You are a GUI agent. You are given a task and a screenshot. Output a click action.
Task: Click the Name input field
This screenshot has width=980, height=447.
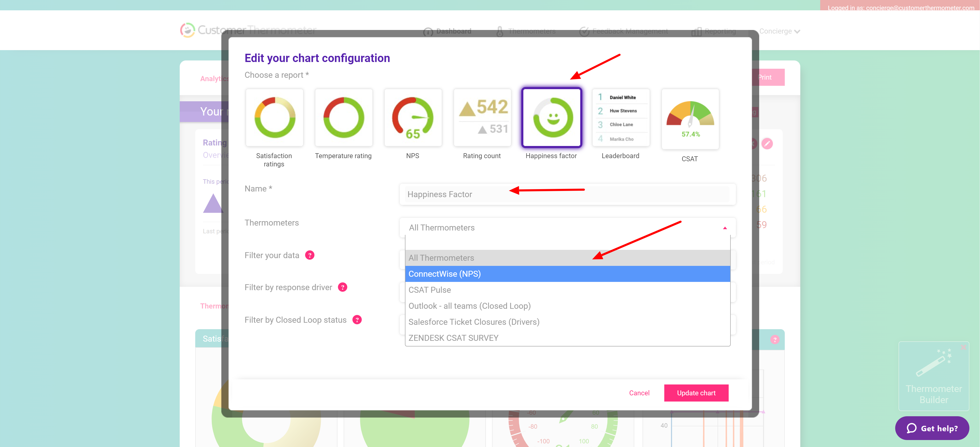click(x=567, y=194)
